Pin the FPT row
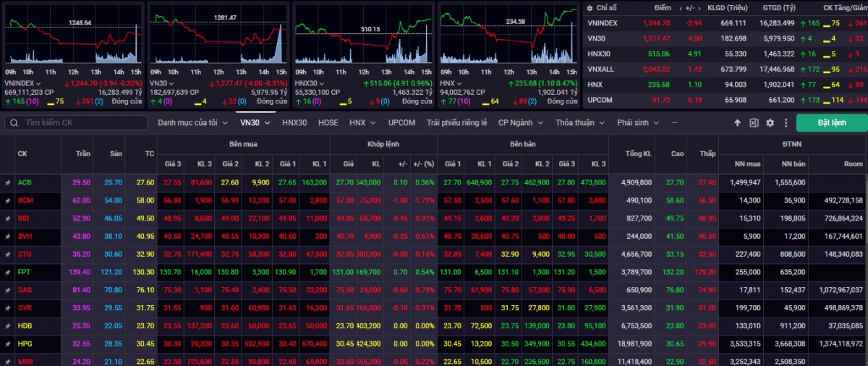The width and height of the screenshot is (868, 366). 7,272
